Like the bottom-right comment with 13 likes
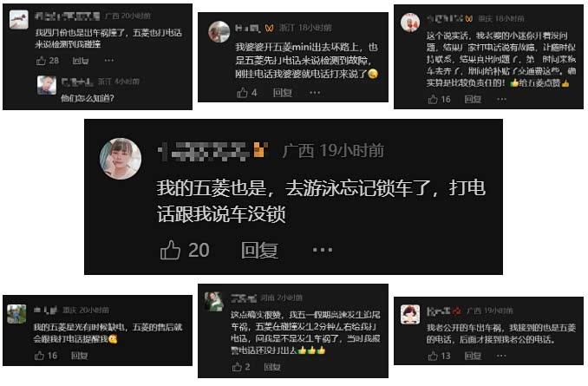Viewport: 588px width, 386px height. pyautogui.click(x=433, y=356)
